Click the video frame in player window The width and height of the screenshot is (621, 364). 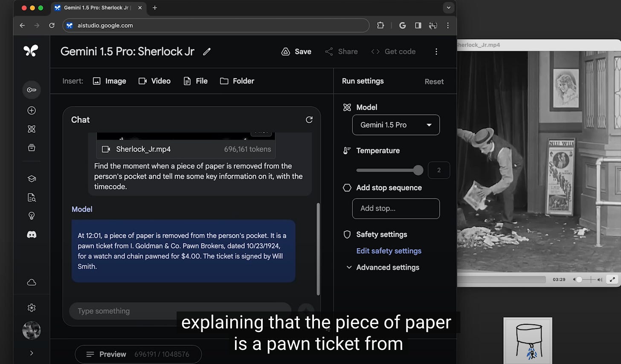click(539, 161)
